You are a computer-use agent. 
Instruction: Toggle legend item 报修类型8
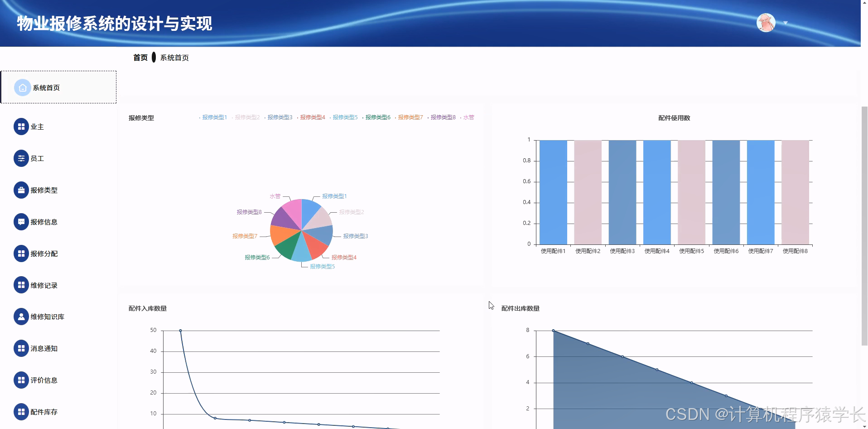[441, 117]
